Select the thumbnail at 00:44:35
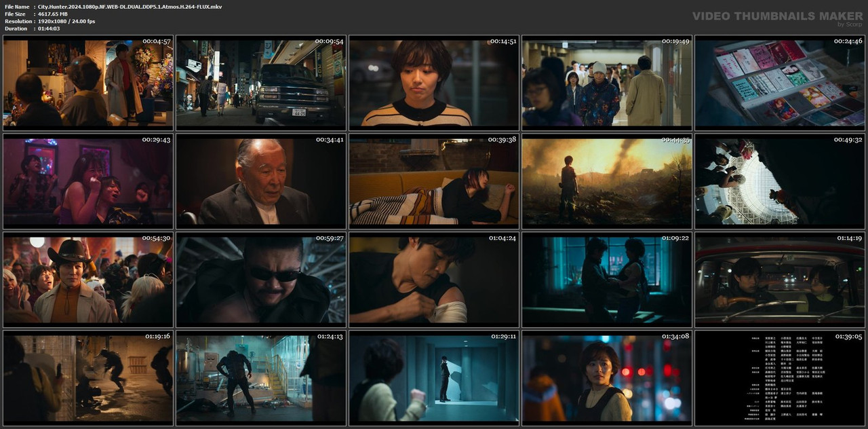The width and height of the screenshot is (868, 429). click(607, 181)
